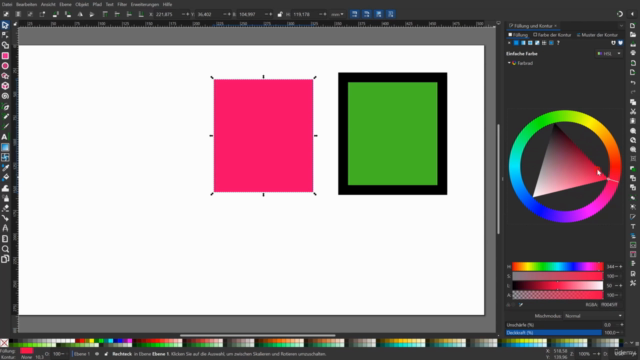640x360 pixels.
Task: Click the green rectangle with black stroke
Action: click(x=393, y=133)
